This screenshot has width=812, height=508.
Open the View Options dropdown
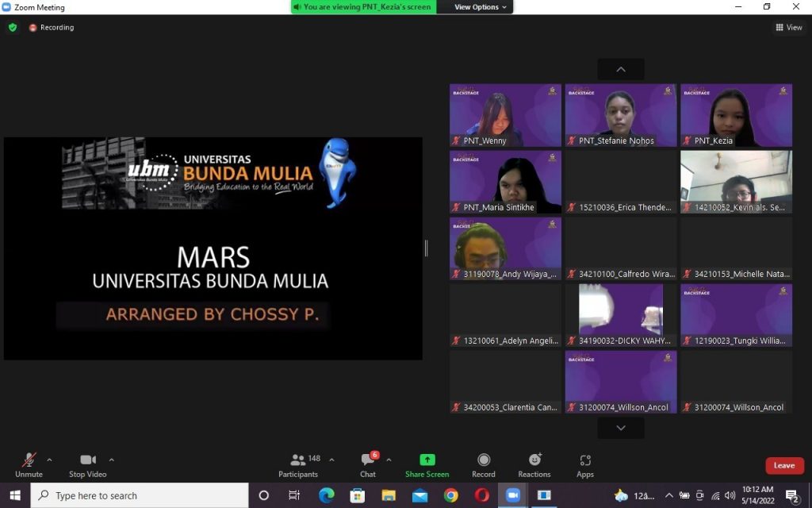[480, 6]
